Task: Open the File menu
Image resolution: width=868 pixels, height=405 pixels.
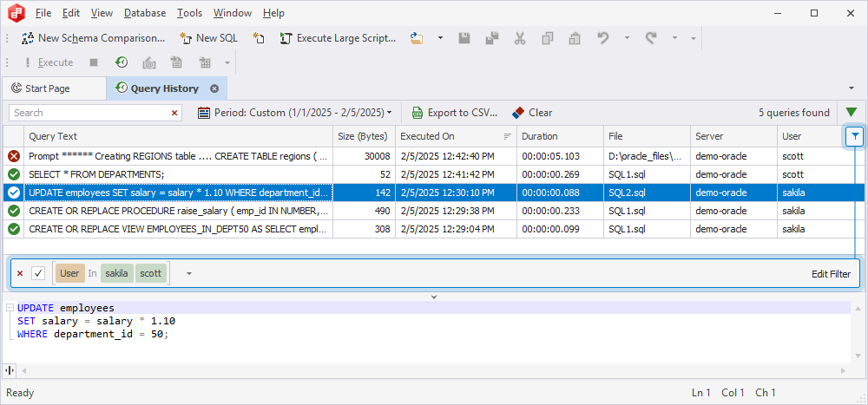Action: 43,13
